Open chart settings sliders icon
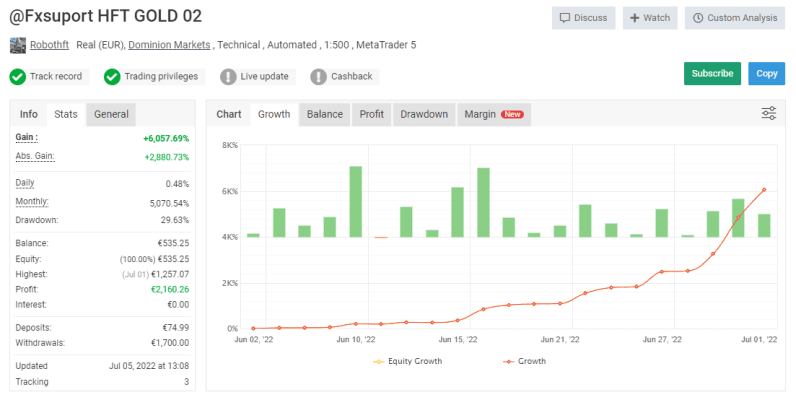Image resolution: width=796 pixels, height=400 pixels. pos(769,113)
